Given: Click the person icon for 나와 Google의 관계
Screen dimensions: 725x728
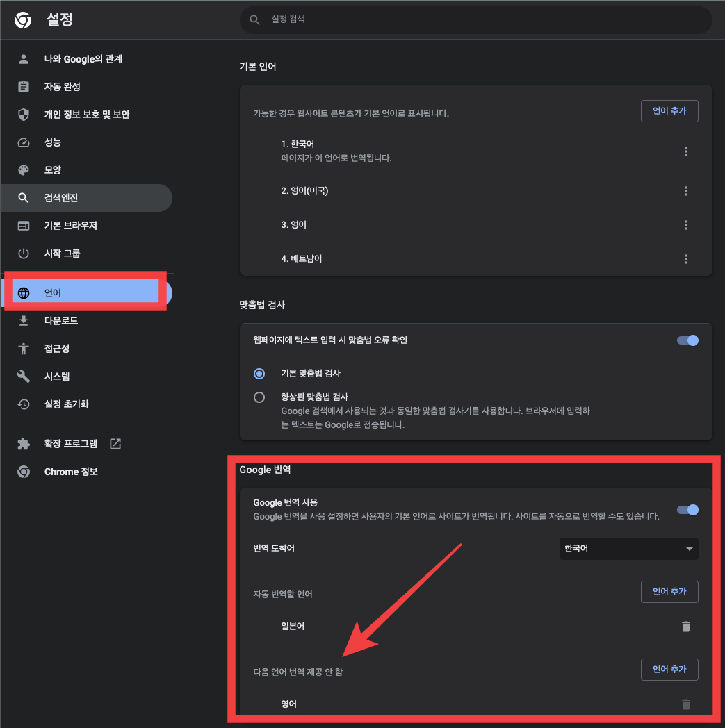Looking at the screenshot, I should 23,59.
